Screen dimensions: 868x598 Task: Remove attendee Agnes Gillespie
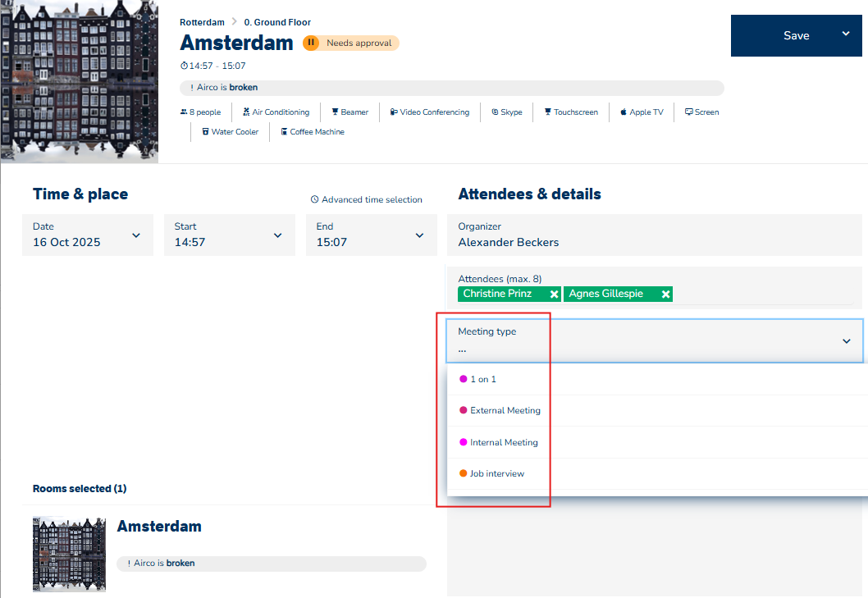(665, 294)
